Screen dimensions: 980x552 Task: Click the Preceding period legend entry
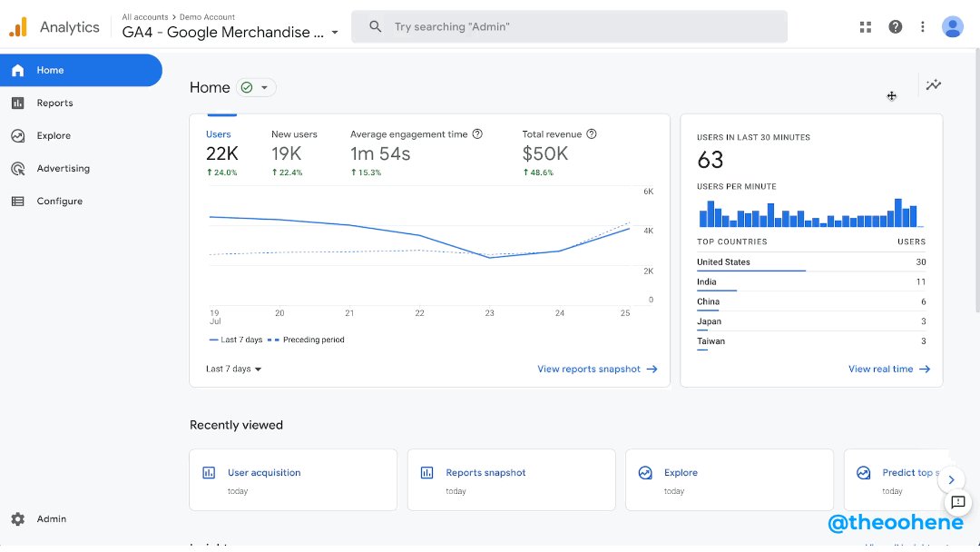tap(306, 340)
